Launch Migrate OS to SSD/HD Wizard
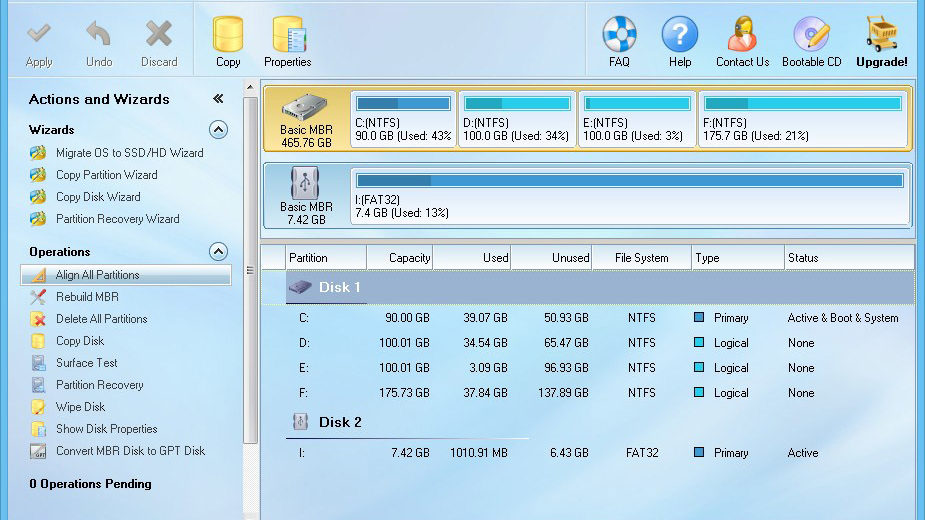The image size is (925, 520). [129, 153]
